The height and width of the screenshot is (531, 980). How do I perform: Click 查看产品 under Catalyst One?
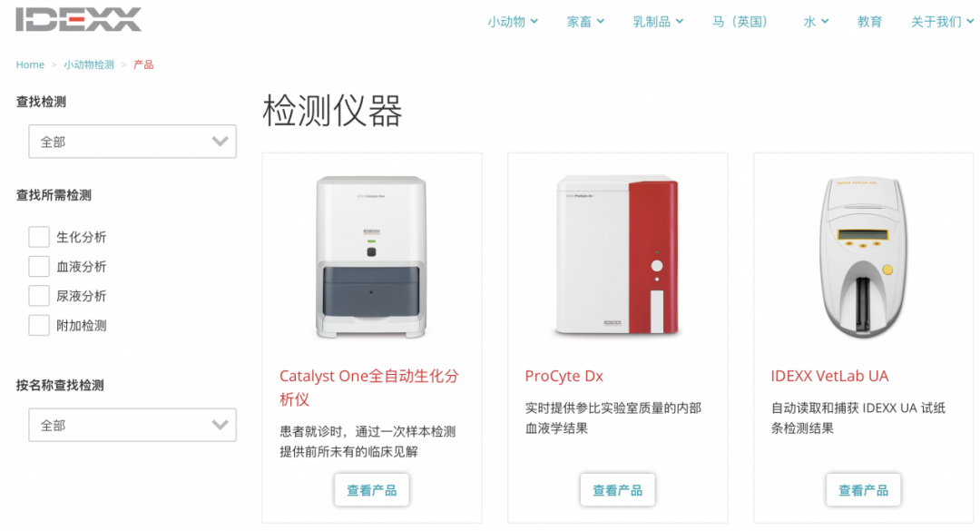372,490
